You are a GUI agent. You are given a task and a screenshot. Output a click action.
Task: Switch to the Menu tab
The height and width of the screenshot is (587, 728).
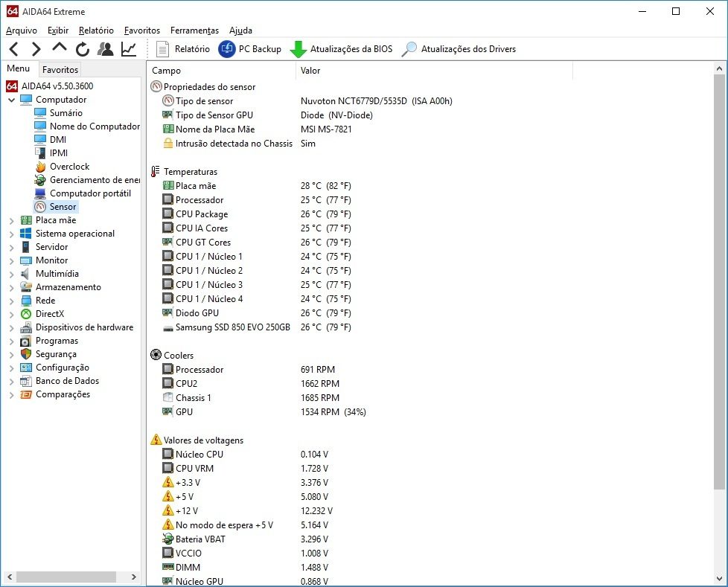coord(19,68)
